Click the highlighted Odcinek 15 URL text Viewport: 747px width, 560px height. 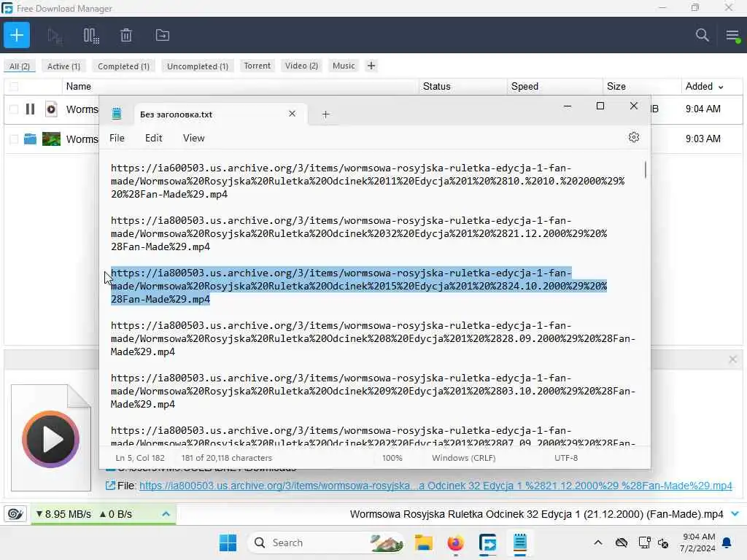(x=359, y=286)
